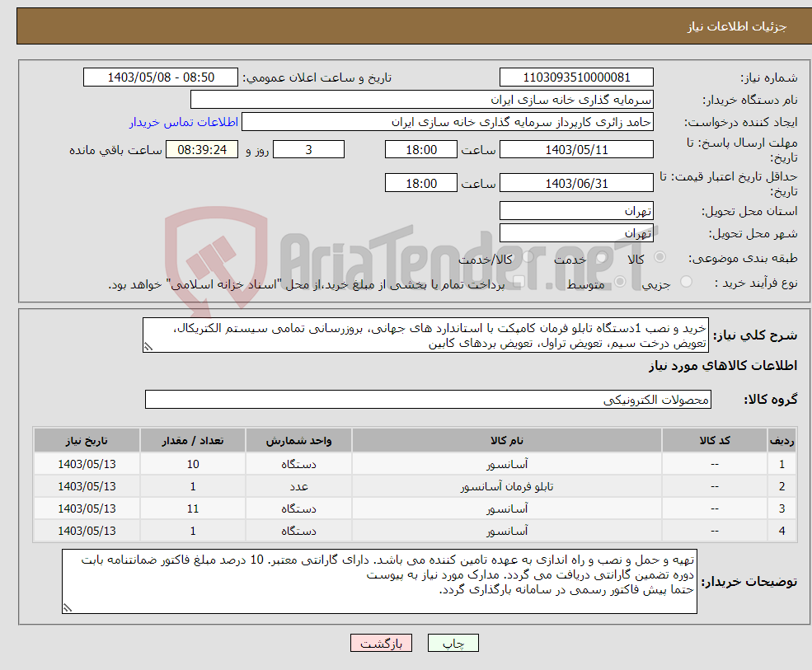812x670 pixels.
Task: Click the resize handle of buyer notes
Action: point(68,607)
